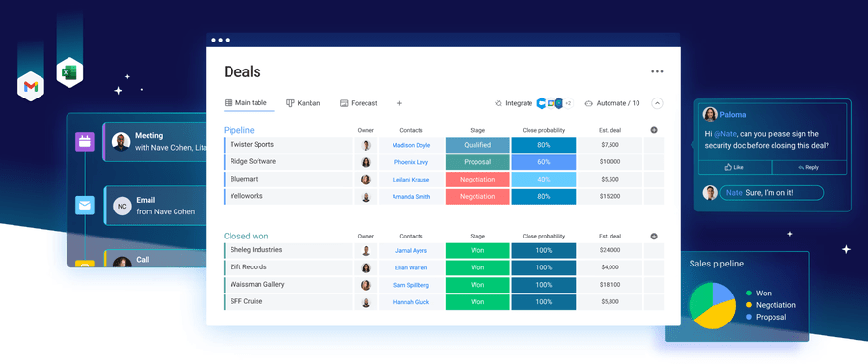Screen dimensions: 868x364
Task: Switch to the Kanban view tab
Action: point(304,103)
